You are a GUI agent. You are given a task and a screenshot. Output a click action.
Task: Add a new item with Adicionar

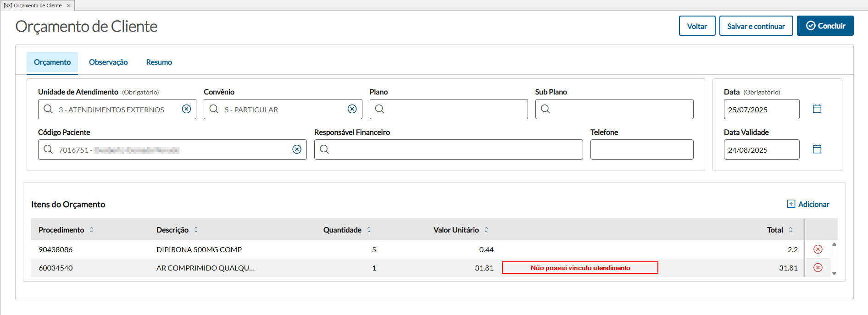click(808, 204)
